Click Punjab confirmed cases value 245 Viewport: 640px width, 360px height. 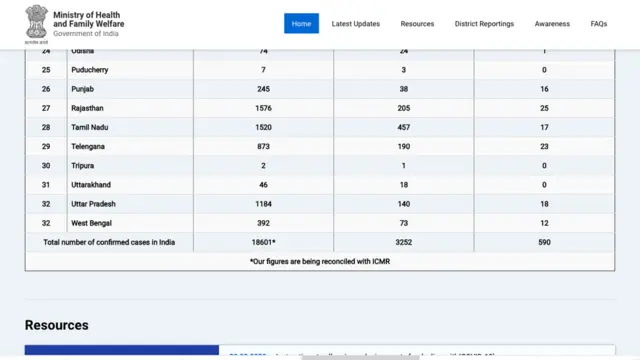pos(263,89)
